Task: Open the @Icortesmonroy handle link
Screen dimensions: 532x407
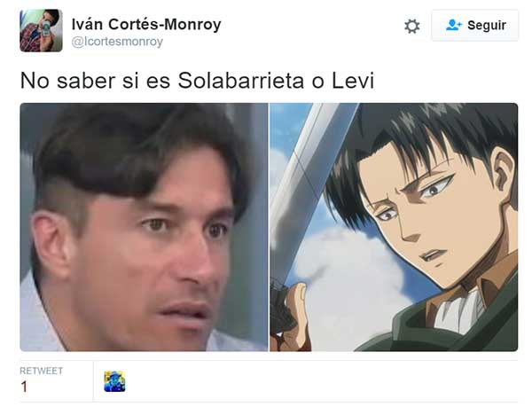Action: (x=117, y=42)
